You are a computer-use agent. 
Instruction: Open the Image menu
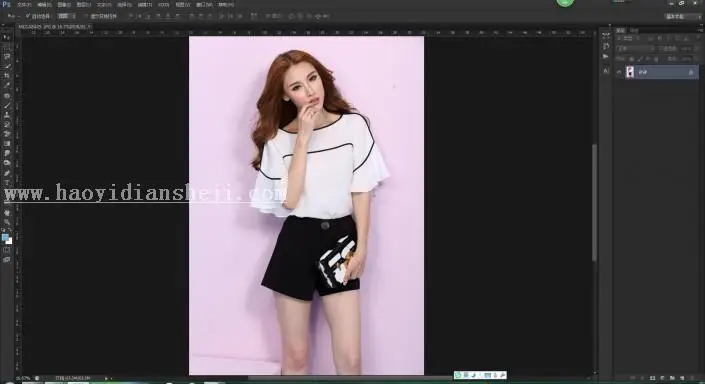coord(64,4)
